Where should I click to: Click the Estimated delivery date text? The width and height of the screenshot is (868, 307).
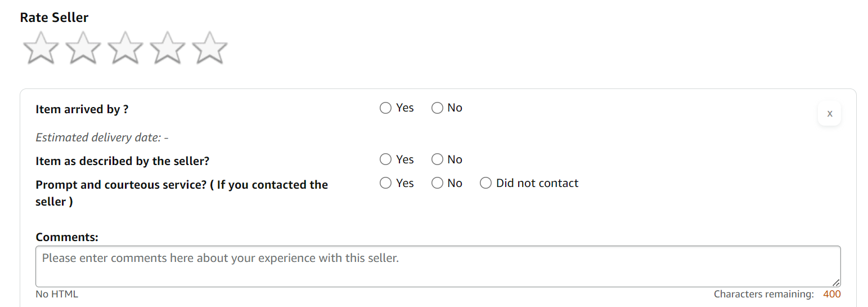coord(102,138)
